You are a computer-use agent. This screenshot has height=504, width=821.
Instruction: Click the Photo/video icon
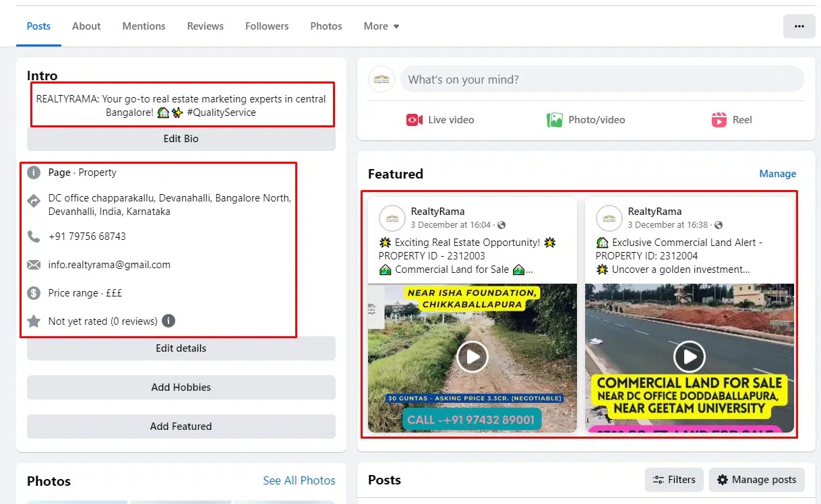point(554,120)
